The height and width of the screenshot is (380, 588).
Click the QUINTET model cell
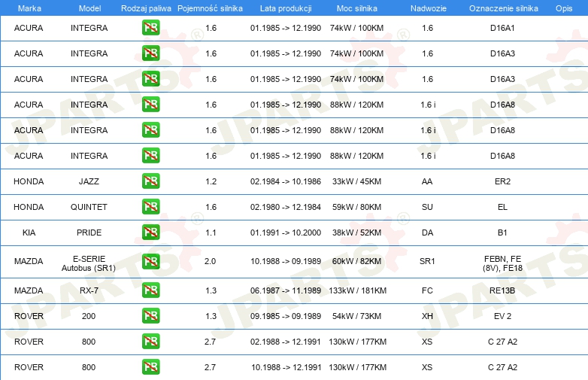pos(89,207)
